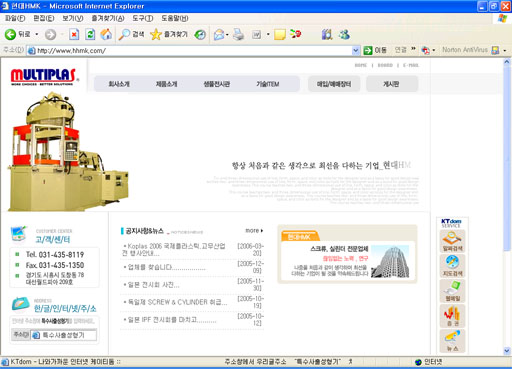
Task: Click the Print toolbar icon
Action: [238, 34]
